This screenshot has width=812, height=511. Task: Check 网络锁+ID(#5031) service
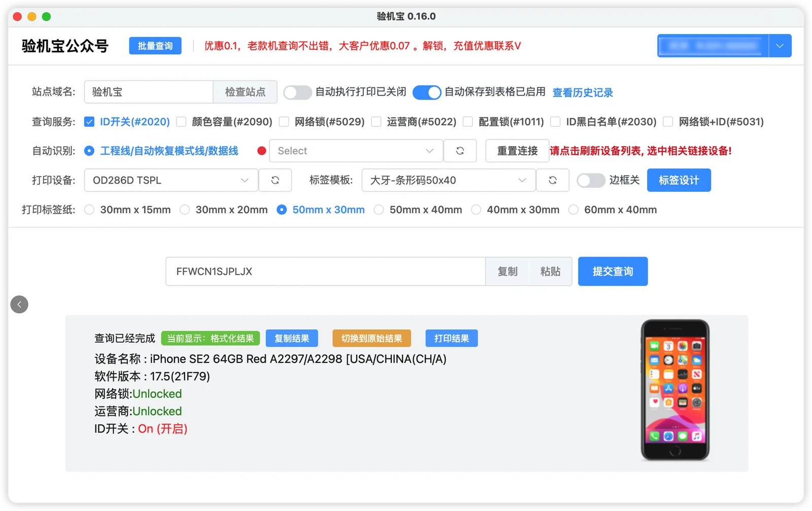[x=668, y=122]
